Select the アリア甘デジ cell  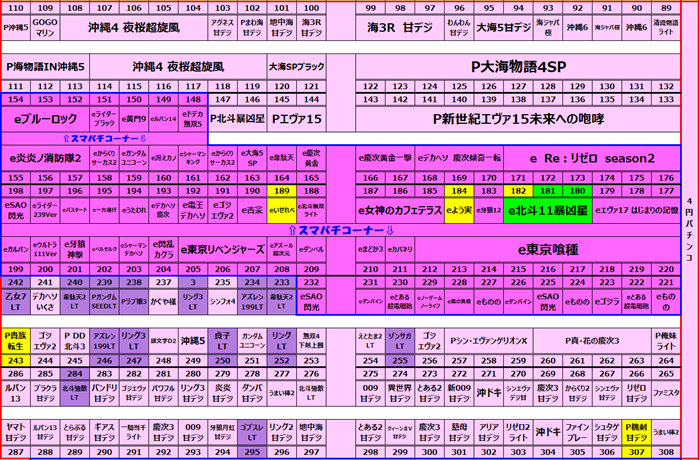tap(488, 432)
